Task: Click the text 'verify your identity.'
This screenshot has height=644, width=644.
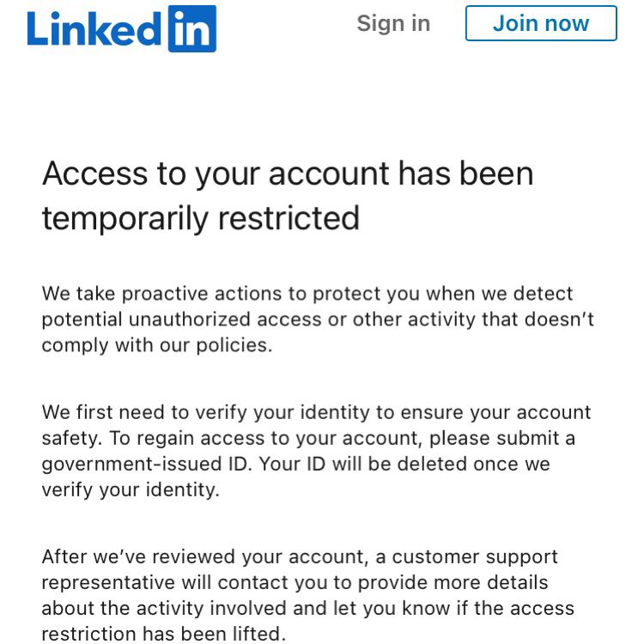Action: tap(131, 489)
